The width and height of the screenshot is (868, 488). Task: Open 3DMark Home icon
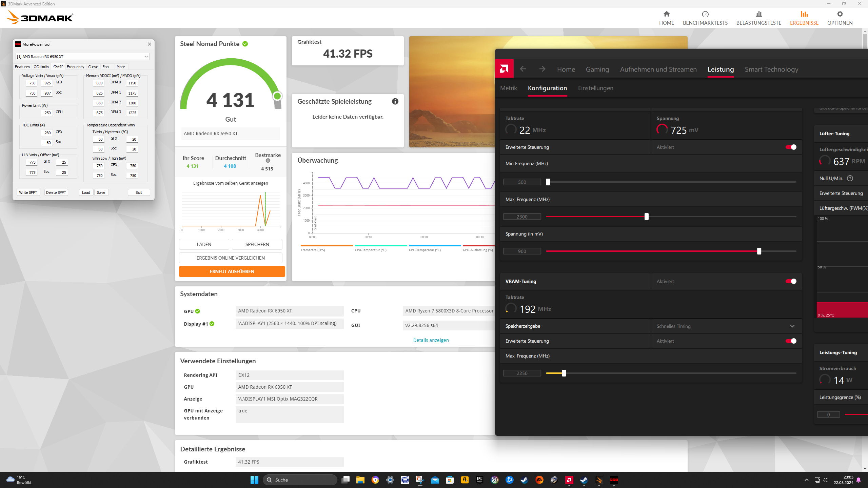click(x=666, y=14)
